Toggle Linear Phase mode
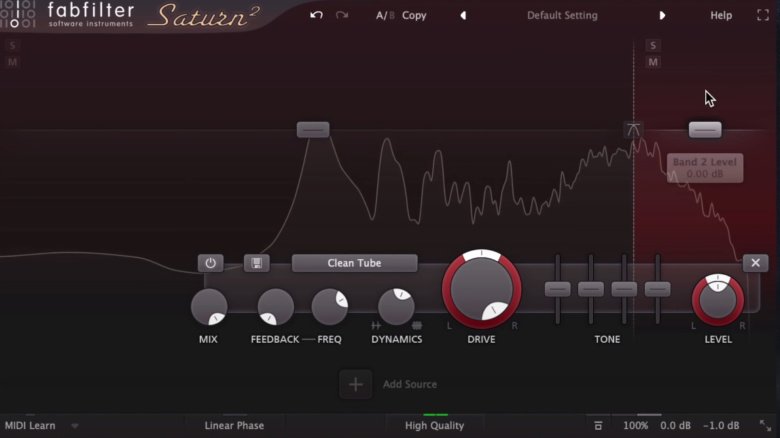Viewport: 780px width, 438px height. pos(234,426)
